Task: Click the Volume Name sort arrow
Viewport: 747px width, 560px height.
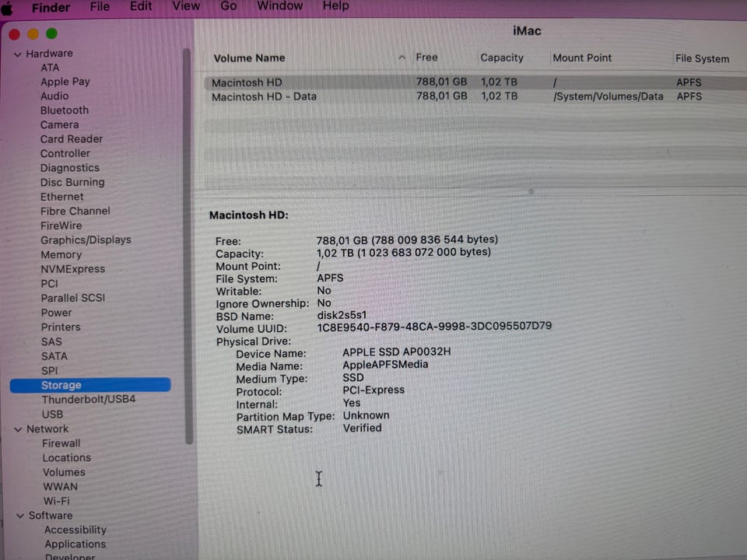Action: coord(402,58)
